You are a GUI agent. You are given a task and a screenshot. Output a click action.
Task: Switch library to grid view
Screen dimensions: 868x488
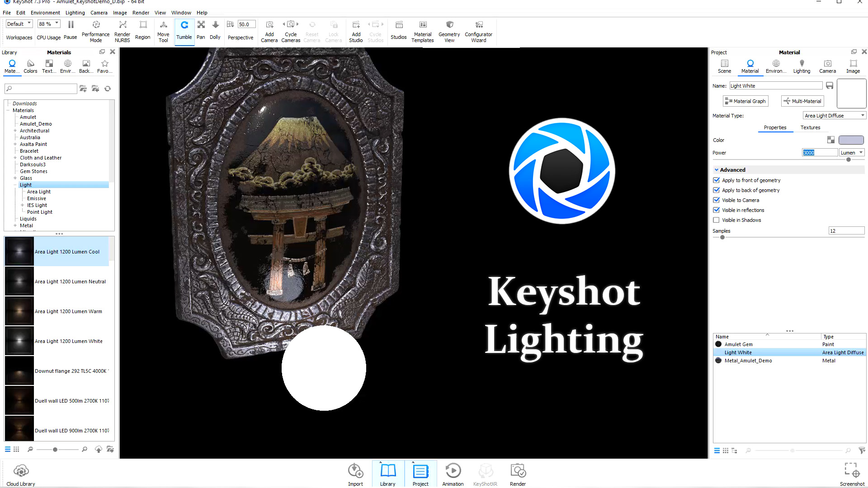point(16,449)
